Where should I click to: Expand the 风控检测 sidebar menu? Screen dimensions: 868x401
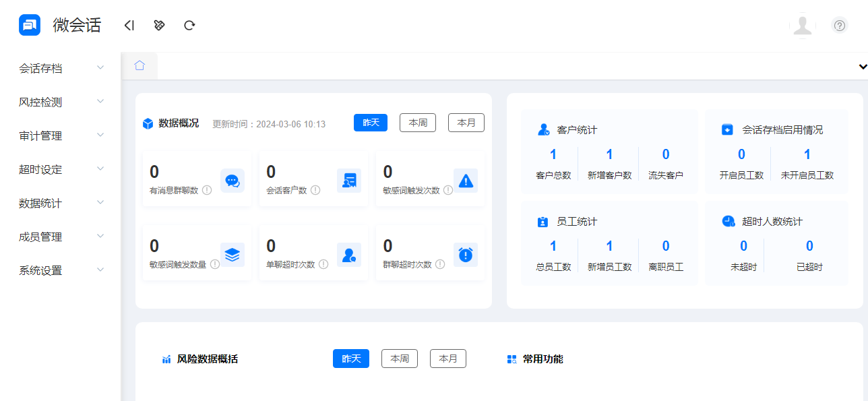[x=61, y=102]
